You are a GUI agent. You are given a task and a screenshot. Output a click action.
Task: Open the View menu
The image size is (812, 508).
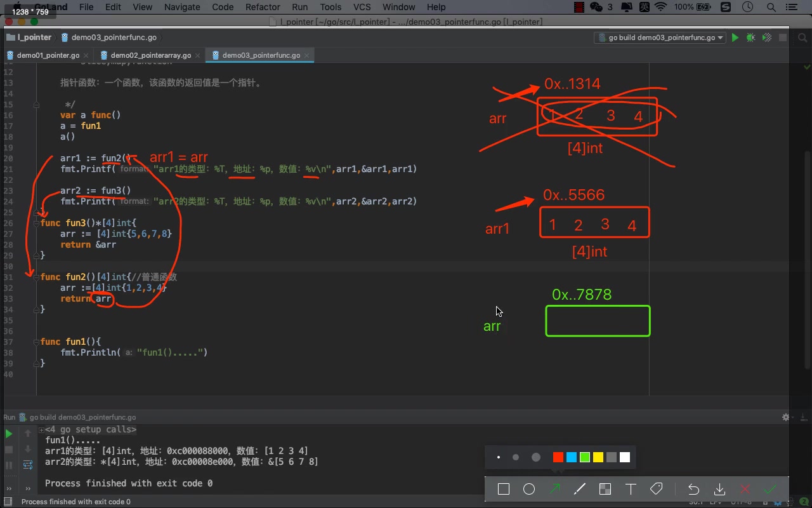coord(142,7)
